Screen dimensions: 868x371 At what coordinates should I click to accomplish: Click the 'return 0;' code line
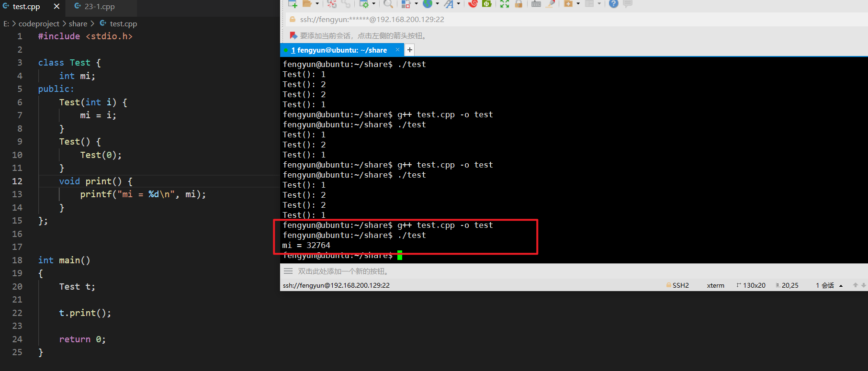[82, 339]
